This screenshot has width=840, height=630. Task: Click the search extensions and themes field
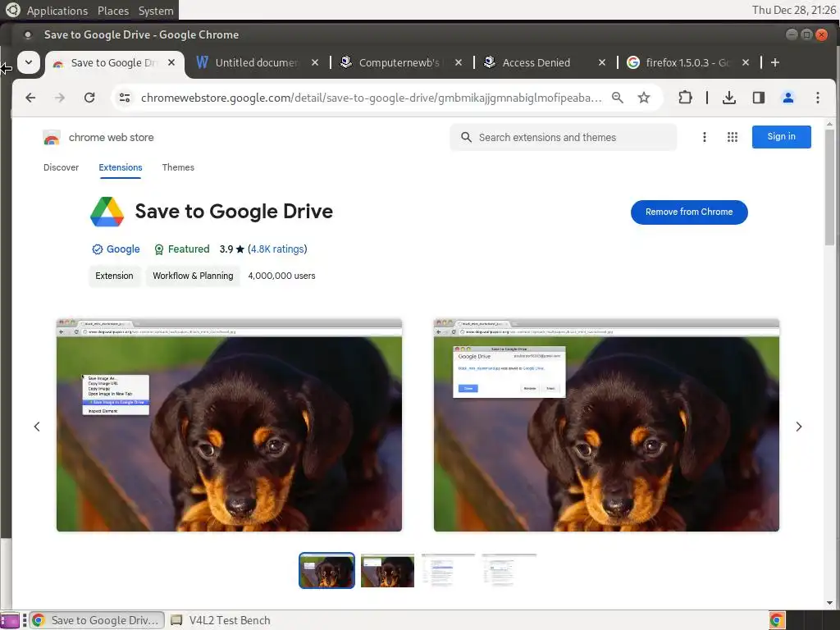pyautogui.click(x=563, y=137)
